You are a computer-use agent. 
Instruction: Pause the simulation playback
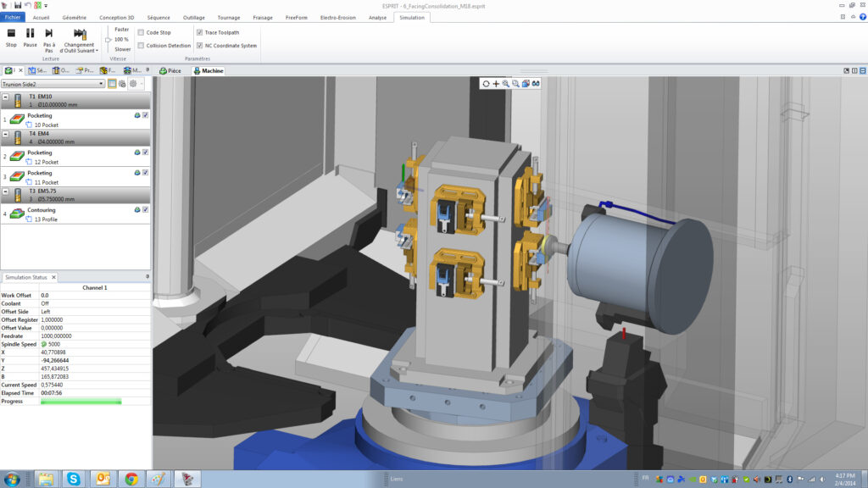pos(30,36)
